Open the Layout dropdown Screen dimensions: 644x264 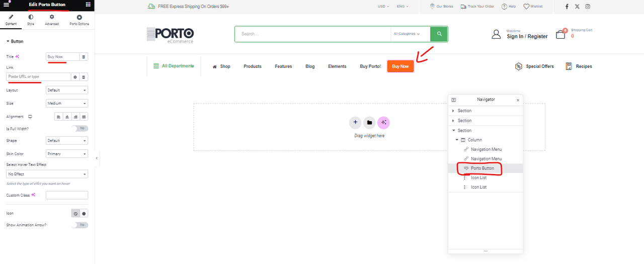point(67,90)
